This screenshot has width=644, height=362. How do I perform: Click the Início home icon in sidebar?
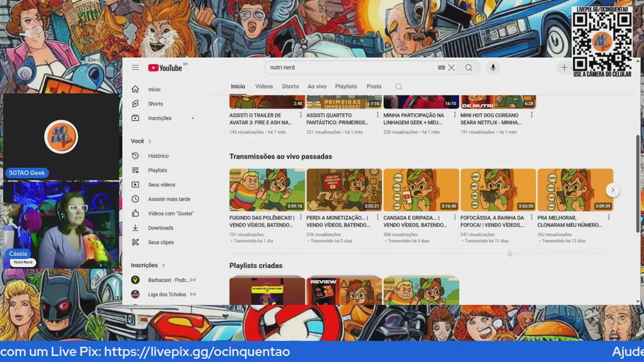coord(135,89)
